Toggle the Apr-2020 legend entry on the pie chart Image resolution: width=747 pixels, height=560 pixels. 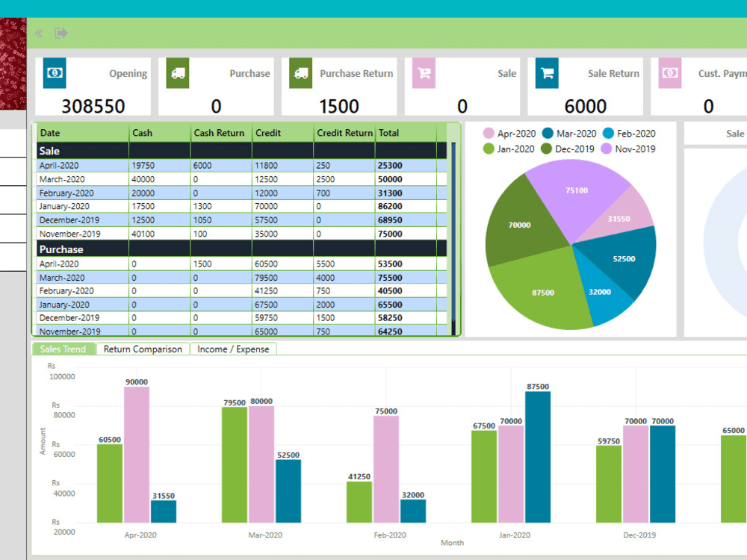click(510, 133)
